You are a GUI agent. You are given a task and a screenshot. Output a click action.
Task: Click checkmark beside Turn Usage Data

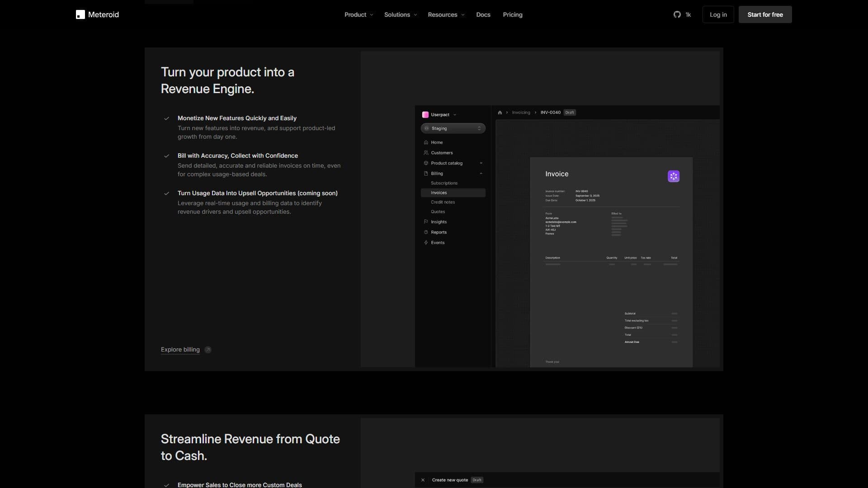pos(167,193)
